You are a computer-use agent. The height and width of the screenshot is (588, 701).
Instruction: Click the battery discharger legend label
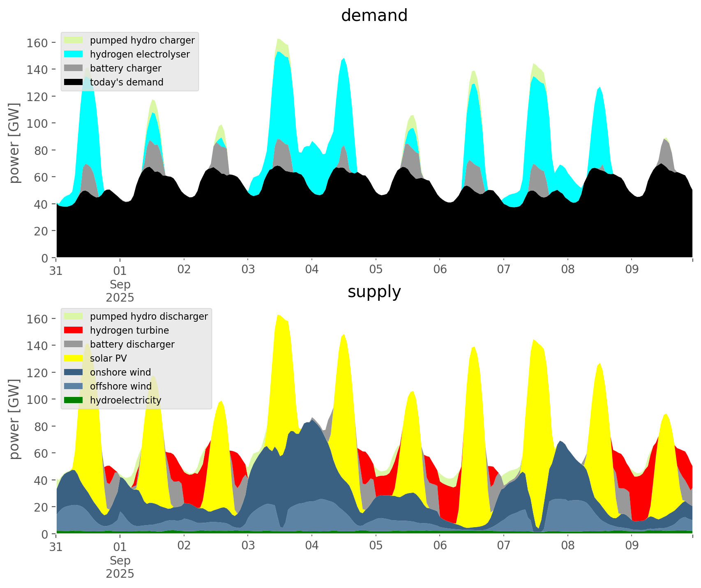pyautogui.click(x=132, y=344)
